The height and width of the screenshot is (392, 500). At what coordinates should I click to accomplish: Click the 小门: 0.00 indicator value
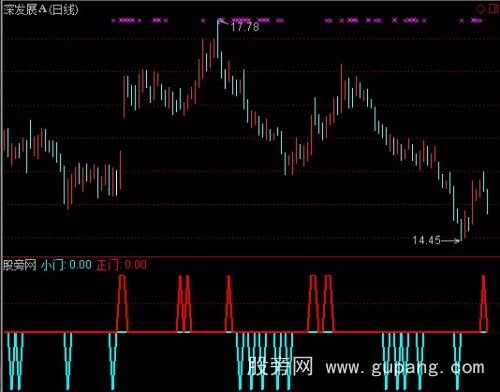66,265
